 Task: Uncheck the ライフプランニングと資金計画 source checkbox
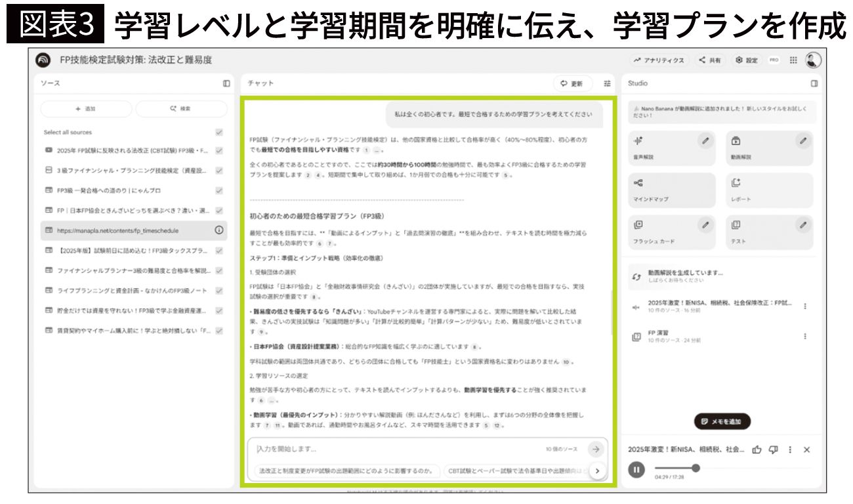[x=219, y=290]
